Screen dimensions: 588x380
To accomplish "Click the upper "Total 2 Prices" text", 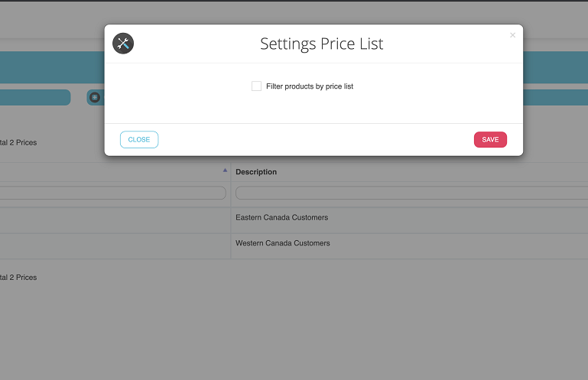I will (18, 143).
